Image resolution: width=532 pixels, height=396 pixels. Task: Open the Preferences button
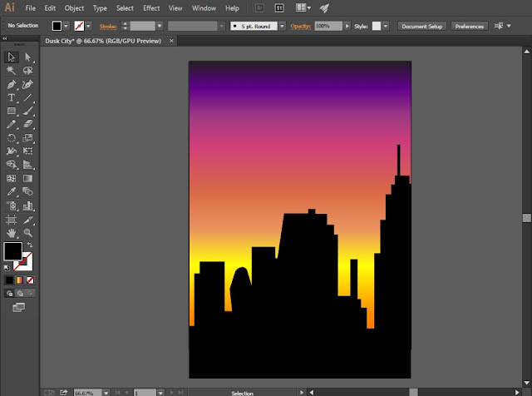pyautogui.click(x=470, y=27)
